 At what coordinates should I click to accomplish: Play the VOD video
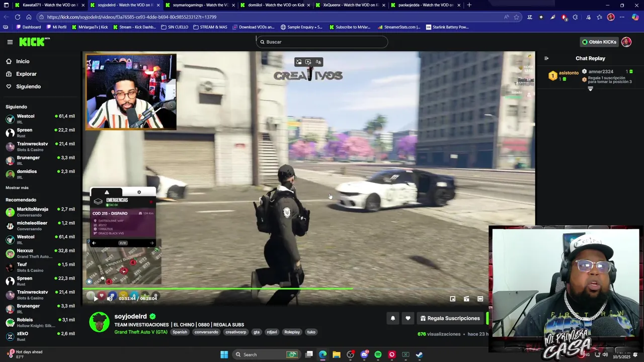coord(96,298)
